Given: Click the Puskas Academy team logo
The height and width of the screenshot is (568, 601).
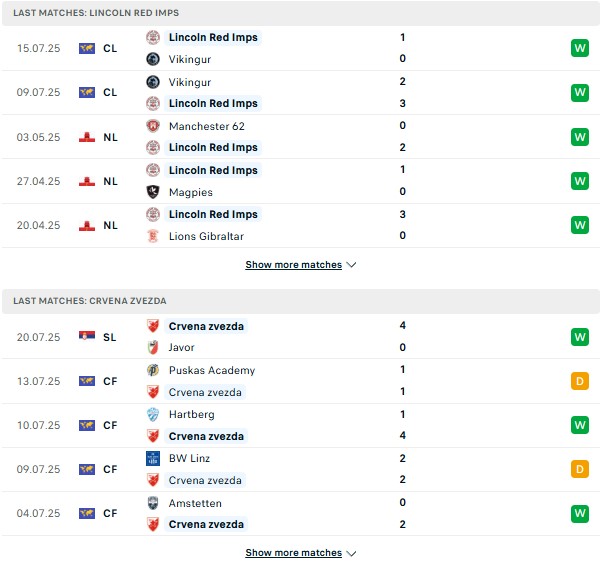Looking at the screenshot, I should point(153,370).
